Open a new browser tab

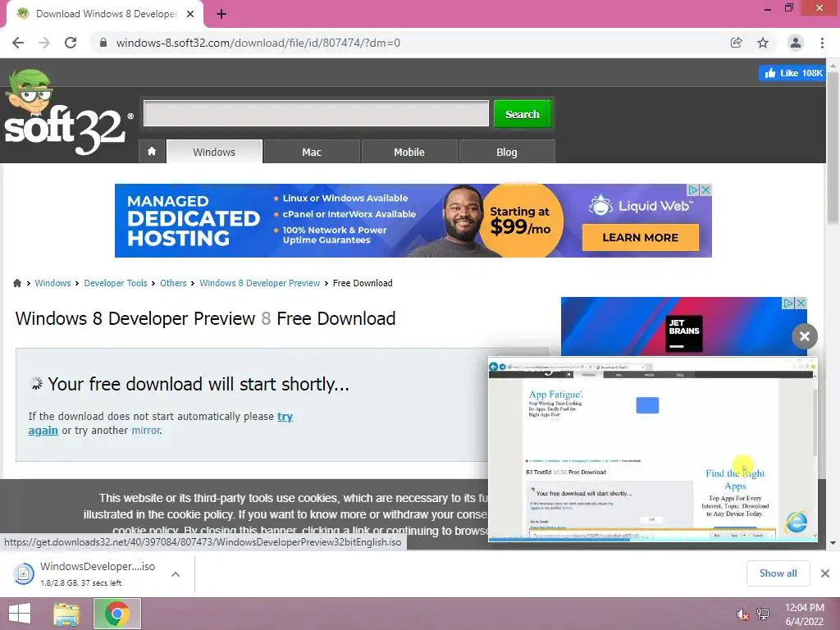(221, 14)
